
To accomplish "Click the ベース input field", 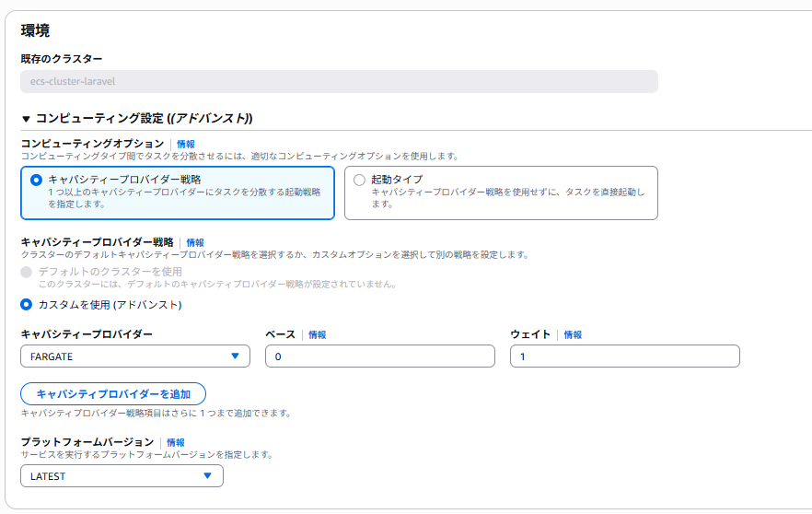I will click(379, 356).
